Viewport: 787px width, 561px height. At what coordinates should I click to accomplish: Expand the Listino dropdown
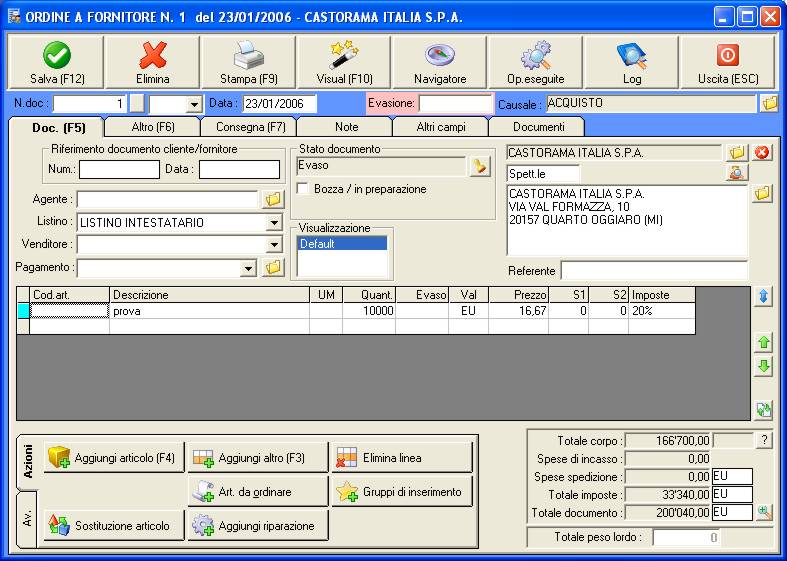coord(274,222)
